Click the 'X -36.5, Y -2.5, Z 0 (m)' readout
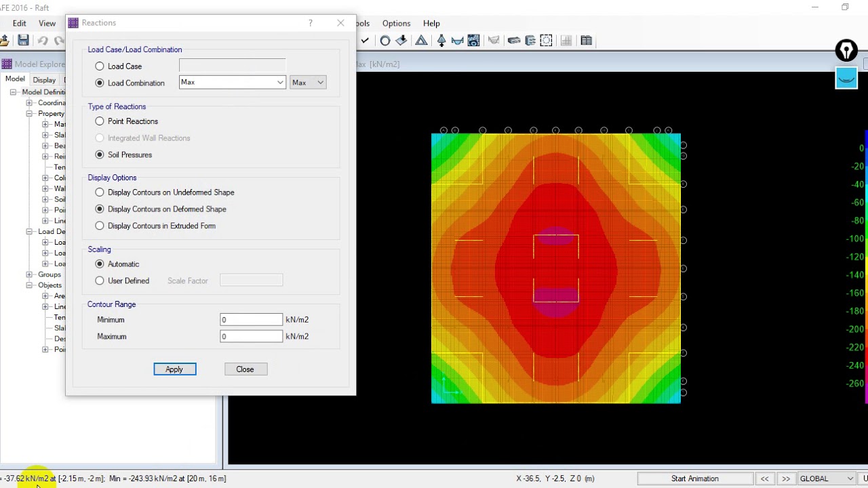 point(555,479)
